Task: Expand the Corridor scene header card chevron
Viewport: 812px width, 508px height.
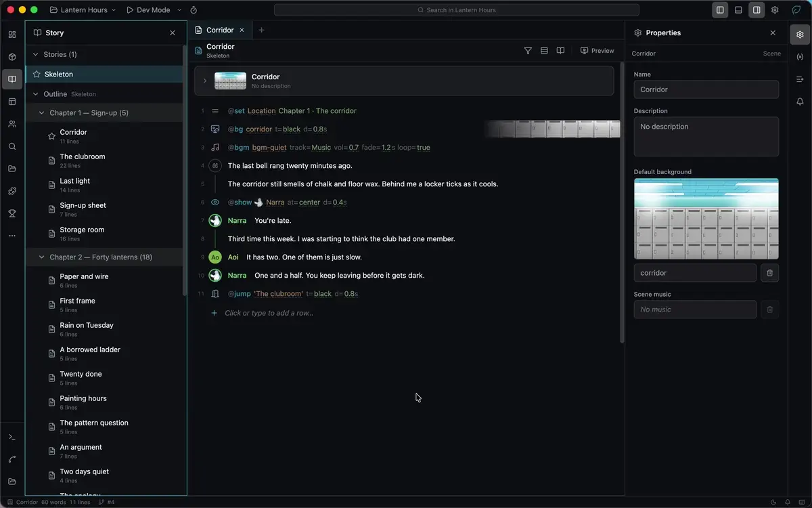Action: click(x=204, y=81)
